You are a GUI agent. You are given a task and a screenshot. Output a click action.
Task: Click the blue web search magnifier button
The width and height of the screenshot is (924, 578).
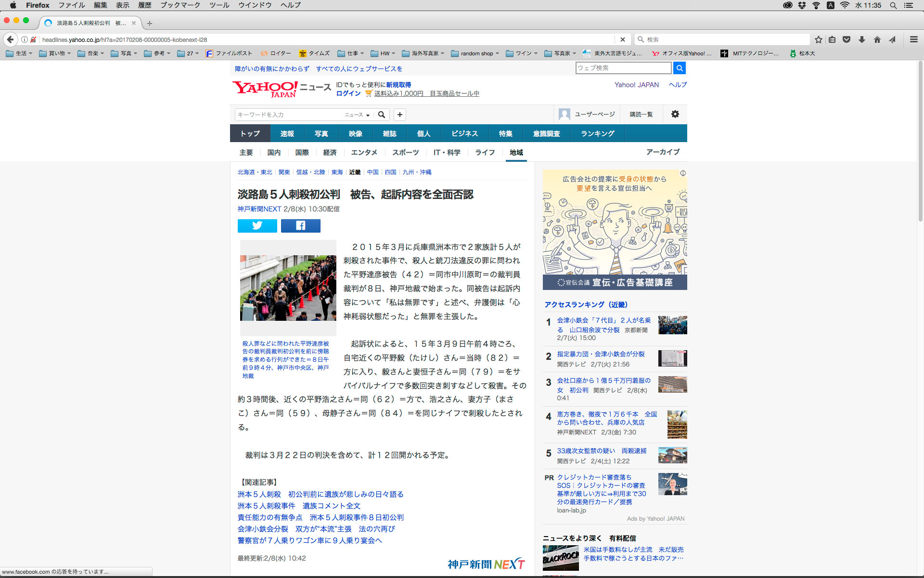[x=679, y=68]
